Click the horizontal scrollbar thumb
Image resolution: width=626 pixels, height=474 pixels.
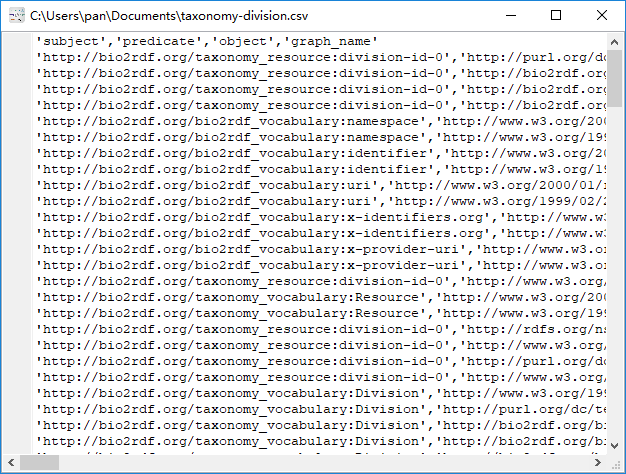tap(40, 464)
